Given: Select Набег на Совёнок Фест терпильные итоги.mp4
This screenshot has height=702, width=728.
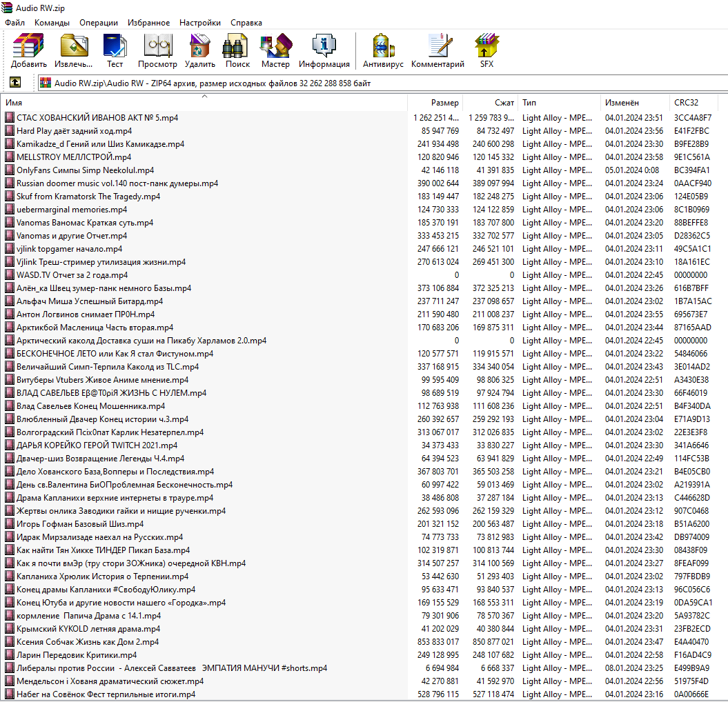Looking at the screenshot, I should (106, 694).
